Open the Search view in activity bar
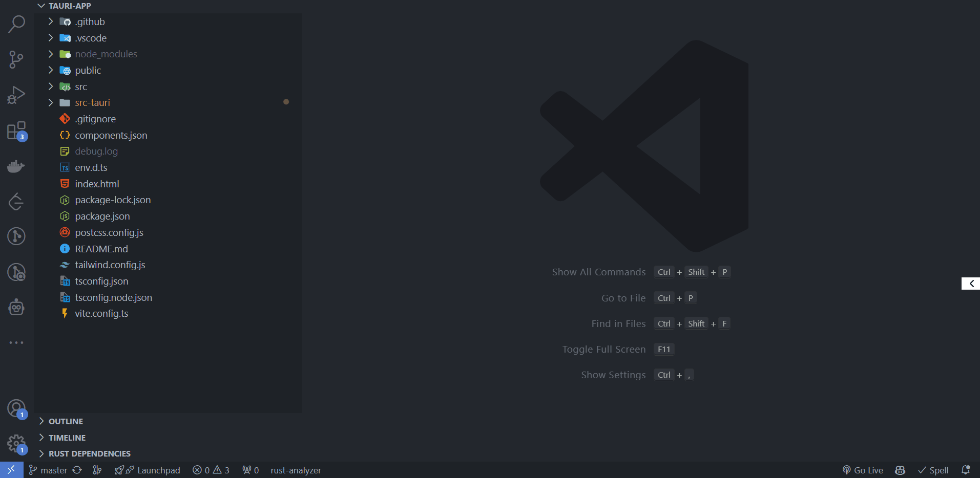This screenshot has height=478, width=980. [16, 24]
